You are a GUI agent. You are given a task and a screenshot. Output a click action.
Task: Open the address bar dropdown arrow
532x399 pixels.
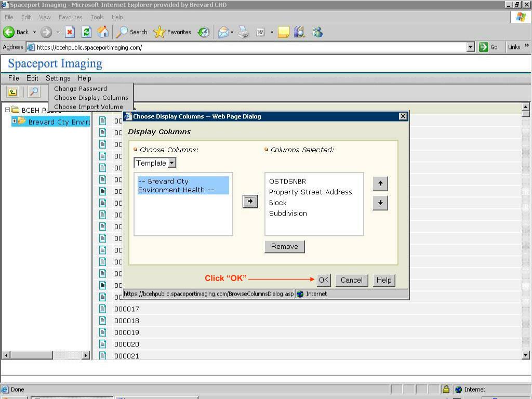coord(470,47)
